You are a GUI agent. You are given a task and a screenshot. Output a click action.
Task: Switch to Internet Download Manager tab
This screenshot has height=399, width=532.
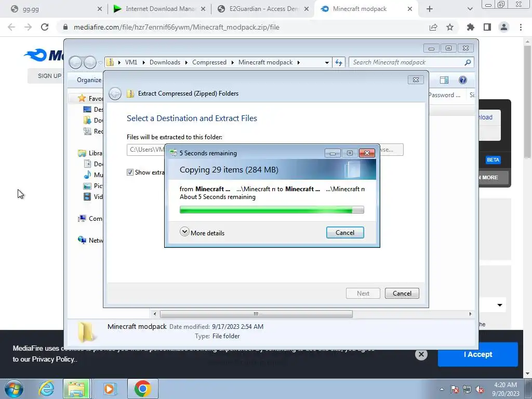(x=159, y=9)
